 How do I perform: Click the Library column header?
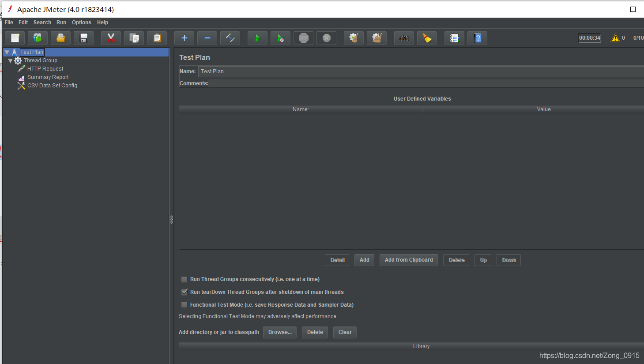coord(412,346)
